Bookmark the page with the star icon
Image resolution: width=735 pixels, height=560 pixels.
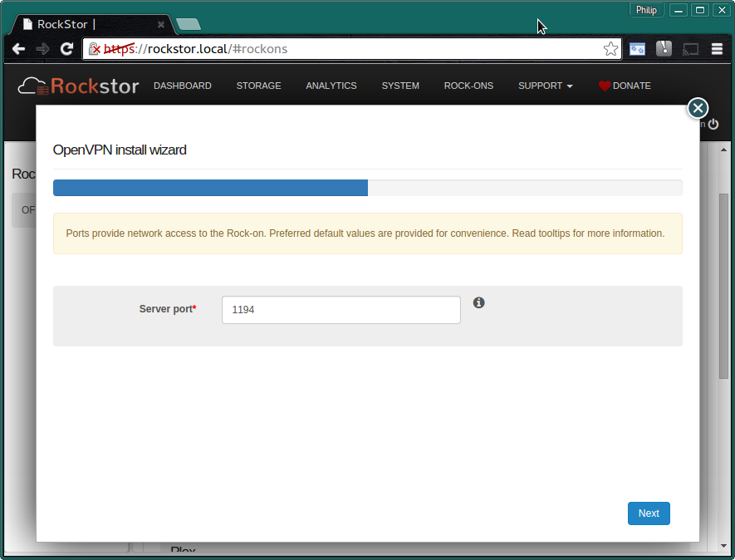[x=610, y=49]
